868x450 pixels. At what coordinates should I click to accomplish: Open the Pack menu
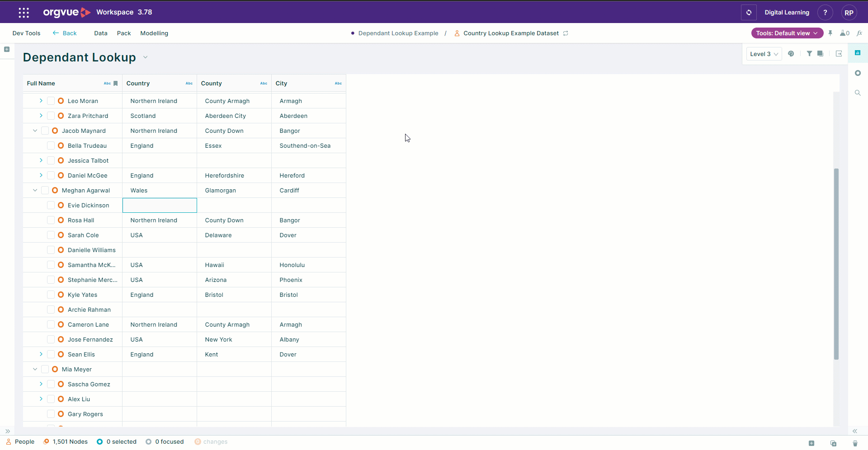(x=124, y=33)
